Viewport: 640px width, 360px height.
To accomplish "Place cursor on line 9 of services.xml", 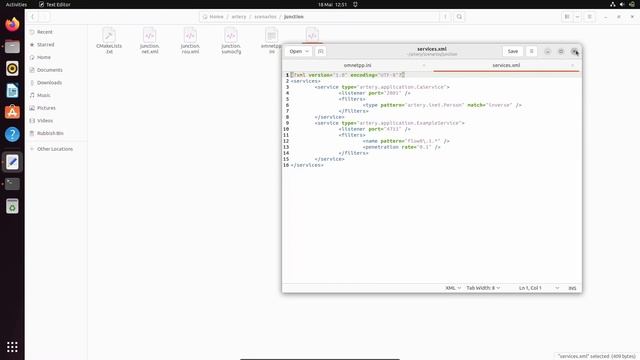I will 389,123.
